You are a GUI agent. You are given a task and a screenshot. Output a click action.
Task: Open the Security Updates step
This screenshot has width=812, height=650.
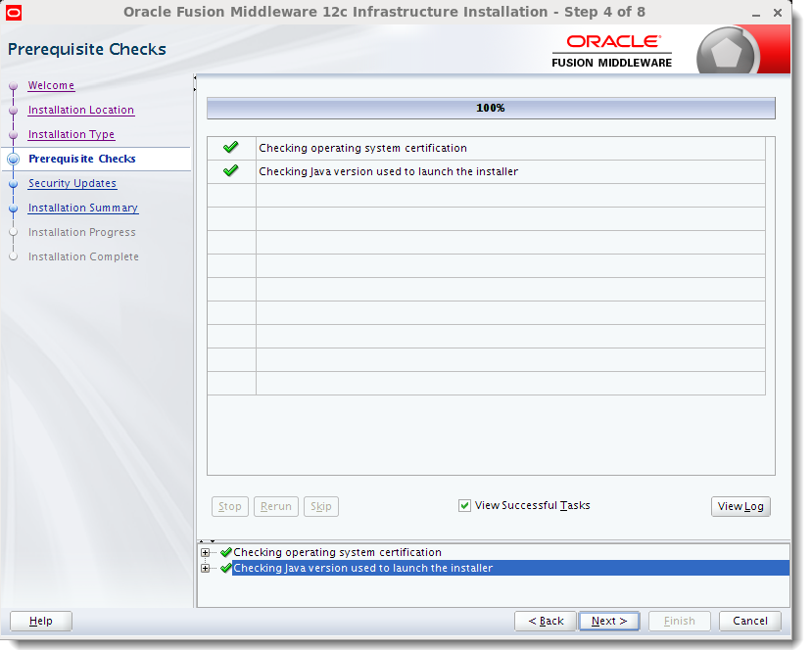[x=72, y=183]
